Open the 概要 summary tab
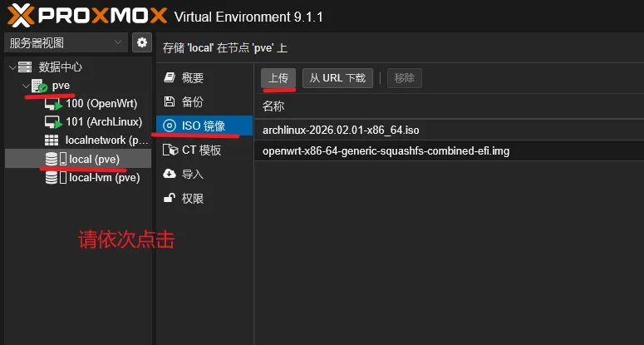This screenshot has height=345, width=644. tap(192, 78)
